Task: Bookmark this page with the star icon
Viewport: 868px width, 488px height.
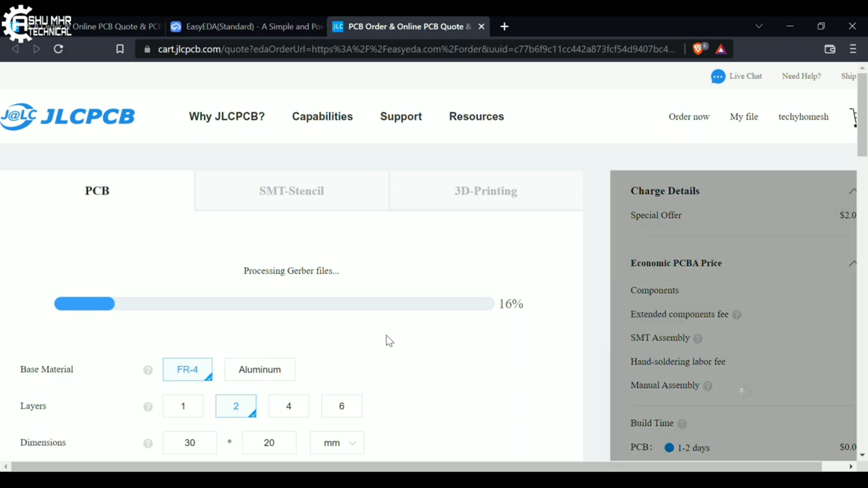Action: coord(120,49)
